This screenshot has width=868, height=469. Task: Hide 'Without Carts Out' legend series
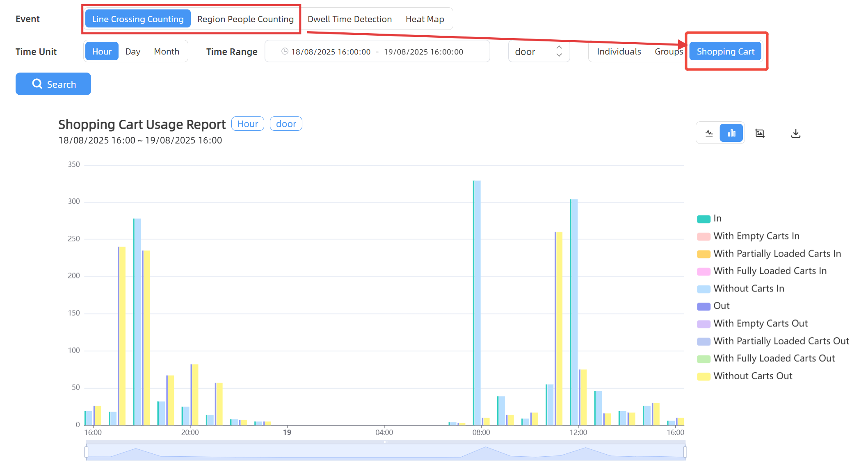[753, 376]
